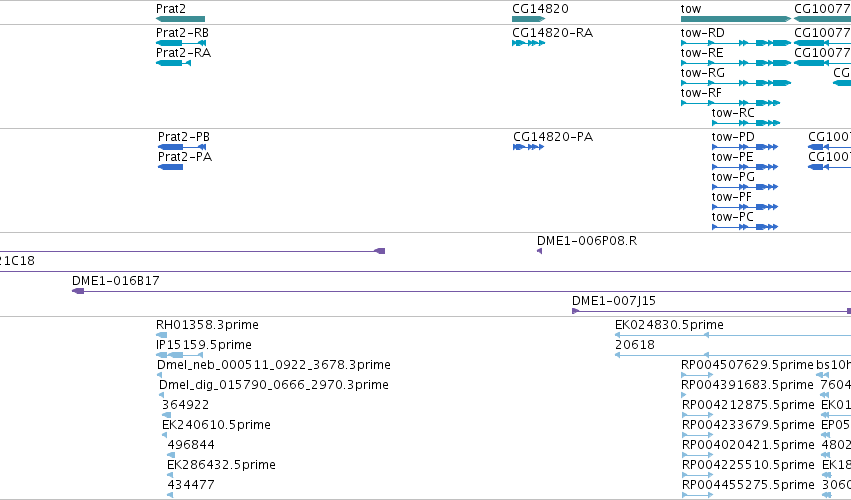Select the IP15159.5prime EST label
Viewport: 851px width, 500px height.
click(204, 345)
